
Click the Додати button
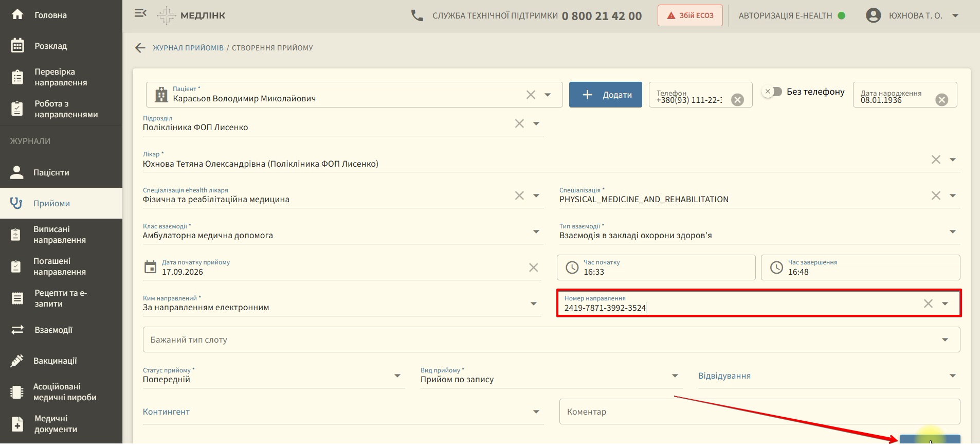[x=605, y=95]
